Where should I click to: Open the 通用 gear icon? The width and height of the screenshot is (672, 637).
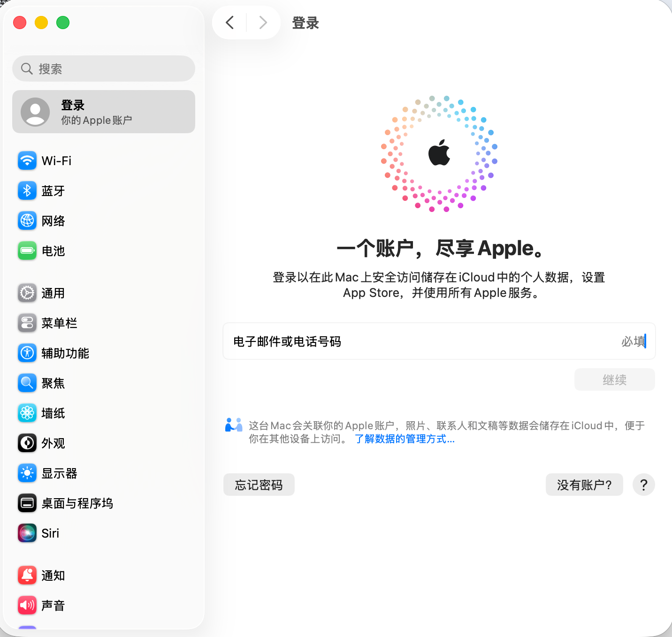(x=27, y=293)
